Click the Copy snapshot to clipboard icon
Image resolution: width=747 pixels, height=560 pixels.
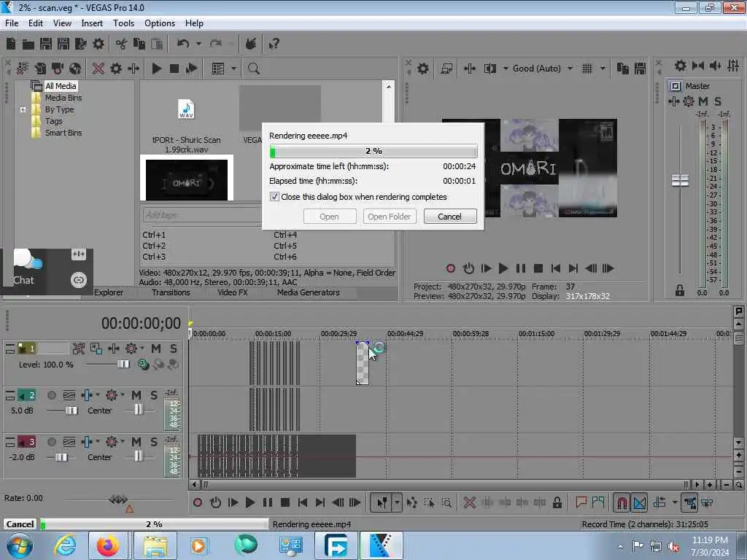(623, 69)
